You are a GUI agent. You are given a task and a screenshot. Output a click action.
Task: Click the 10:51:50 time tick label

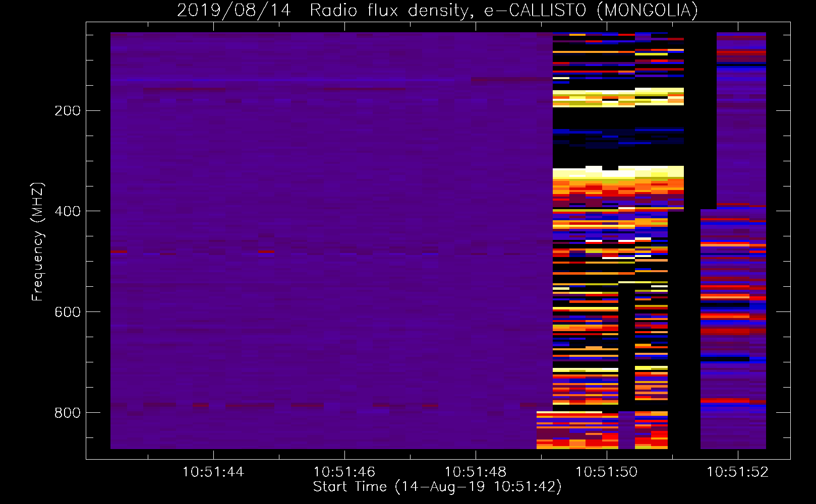pyautogui.click(x=606, y=472)
